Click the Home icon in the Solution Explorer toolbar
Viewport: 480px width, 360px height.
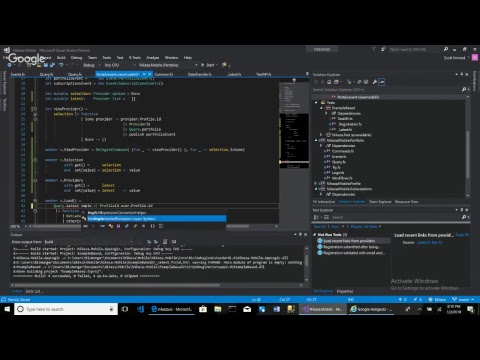329,82
